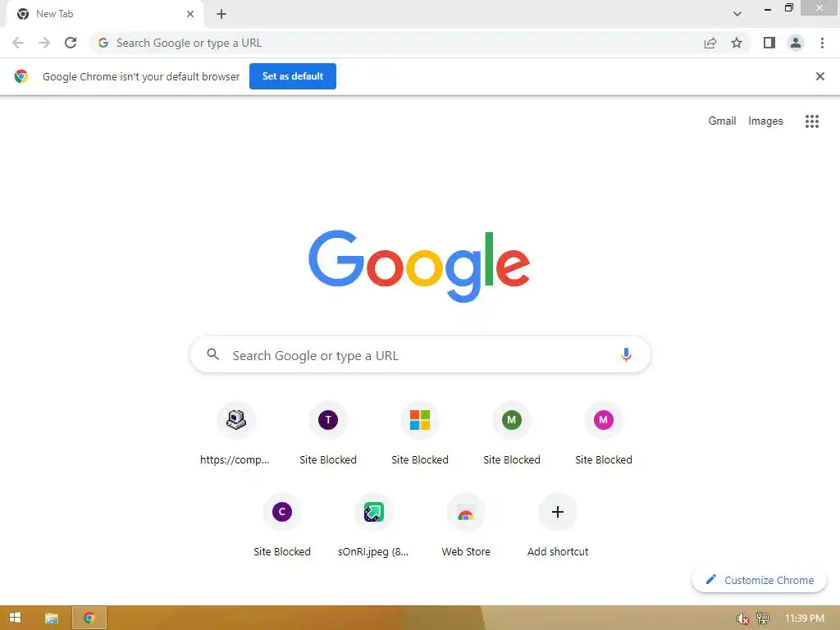This screenshot has width=840, height=630.
Task: Open the sOnRl.jpeg shortcut
Action: click(x=373, y=526)
